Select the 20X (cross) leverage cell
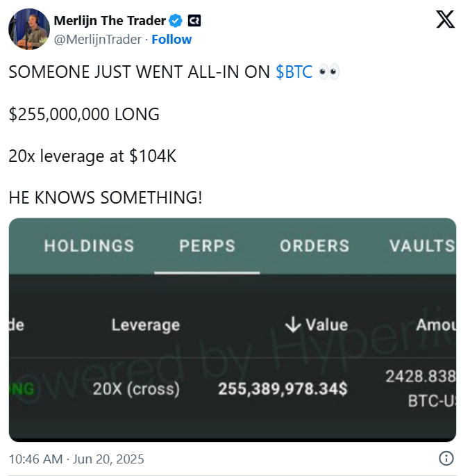 click(136, 389)
